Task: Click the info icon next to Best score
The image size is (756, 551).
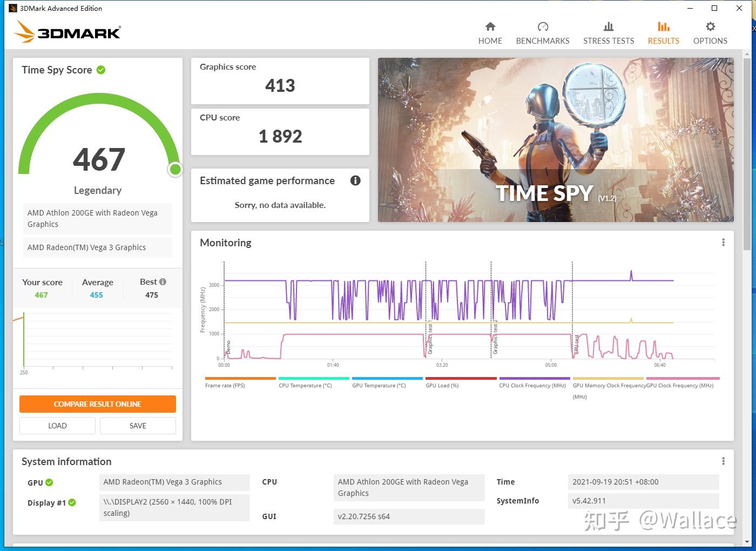Action: pos(163,281)
